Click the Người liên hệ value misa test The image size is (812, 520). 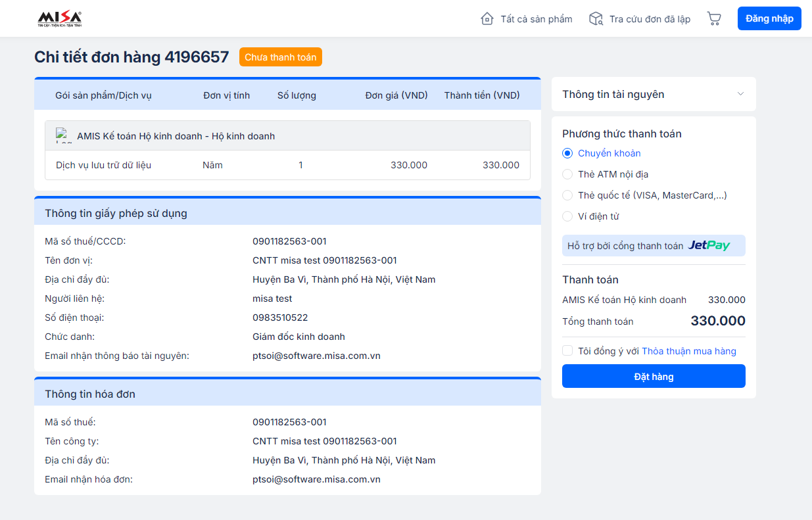tap(272, 298)
